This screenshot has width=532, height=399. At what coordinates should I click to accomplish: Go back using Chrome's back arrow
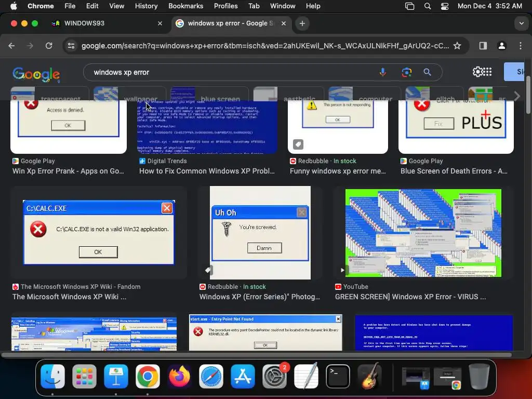[11, 46]
